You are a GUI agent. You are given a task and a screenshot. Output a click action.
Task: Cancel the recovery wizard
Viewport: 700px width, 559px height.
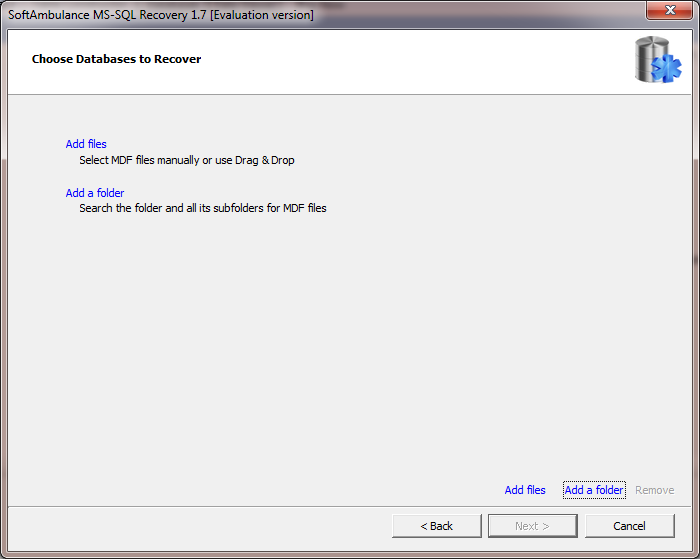point(629,526)
